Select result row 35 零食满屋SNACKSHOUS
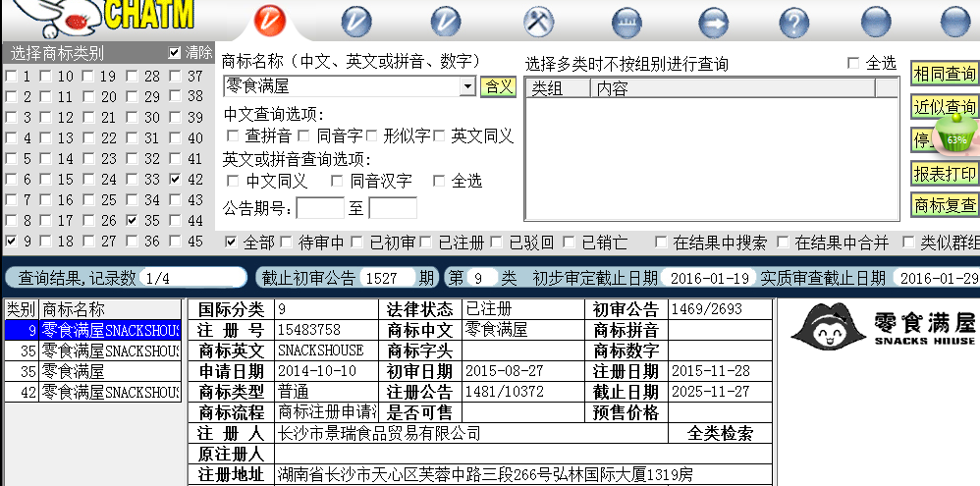 click(92, 351)
